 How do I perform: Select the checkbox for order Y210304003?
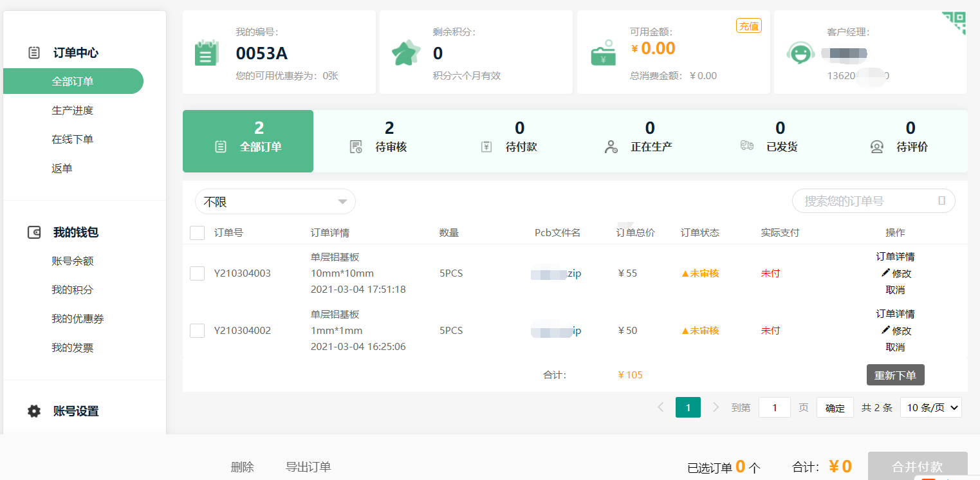click(x=197, y=273)
